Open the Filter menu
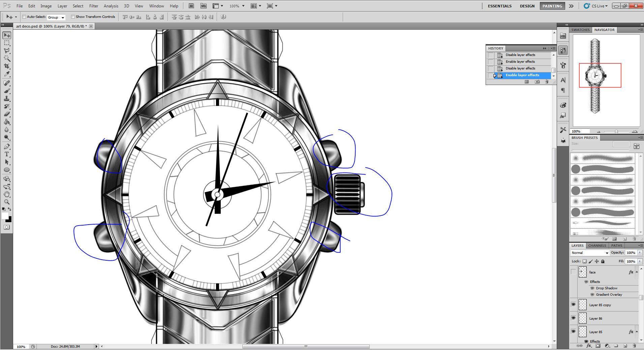 [94, 6]
